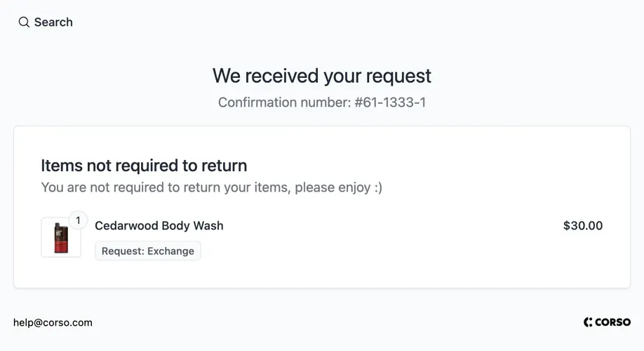Click the We received your request heading
The height and width of the screenshot is (351, 644).
(322, 76)
